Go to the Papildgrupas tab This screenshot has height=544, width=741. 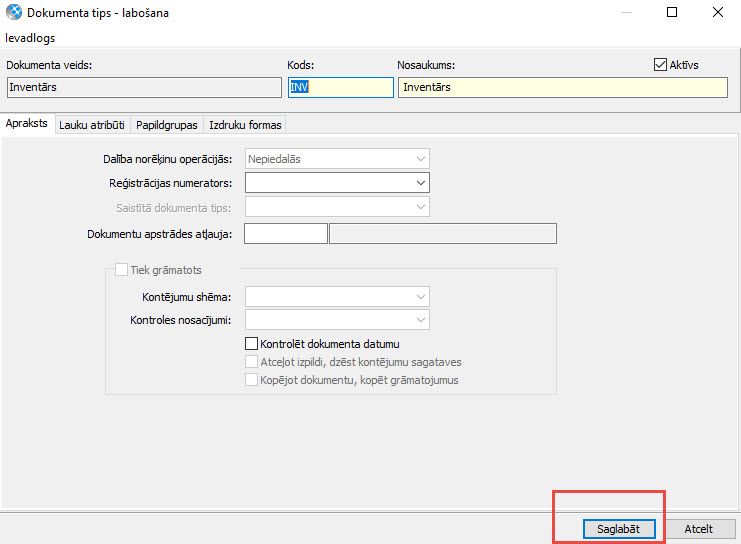coord(167,125)
